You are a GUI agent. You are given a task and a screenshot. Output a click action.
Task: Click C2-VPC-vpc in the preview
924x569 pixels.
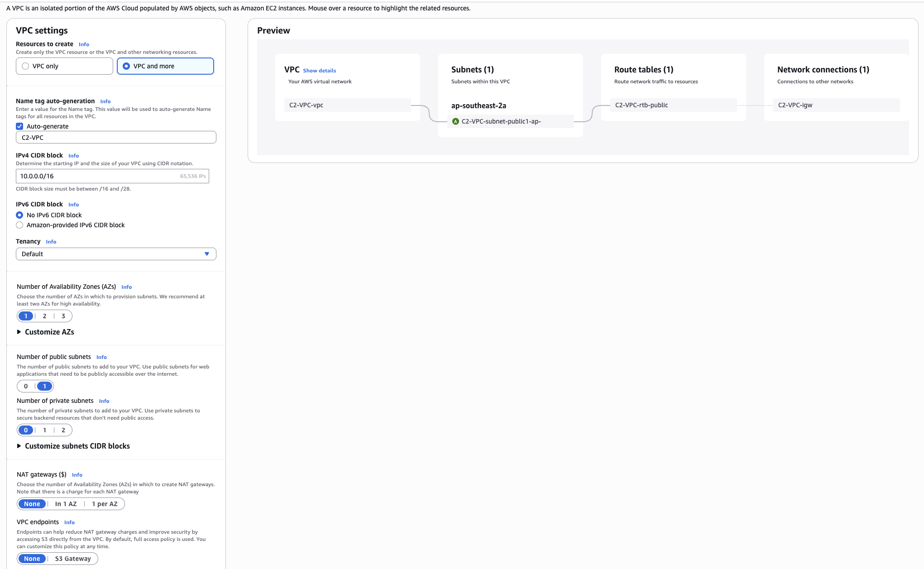(348, 105)
